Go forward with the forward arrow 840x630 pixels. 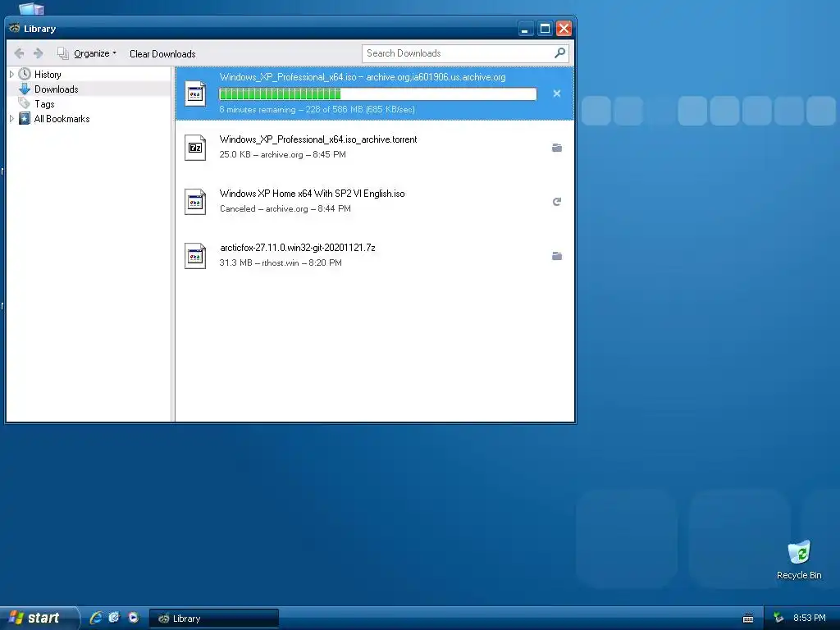tap(38, 53)
